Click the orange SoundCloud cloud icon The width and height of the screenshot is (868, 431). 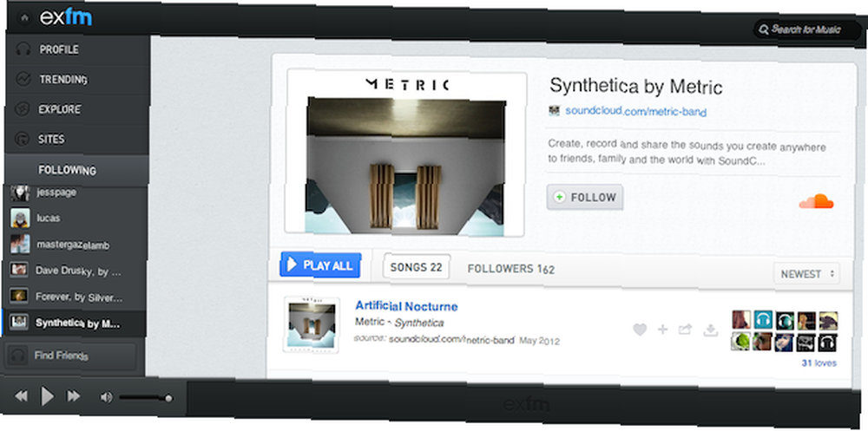point(817,201)
